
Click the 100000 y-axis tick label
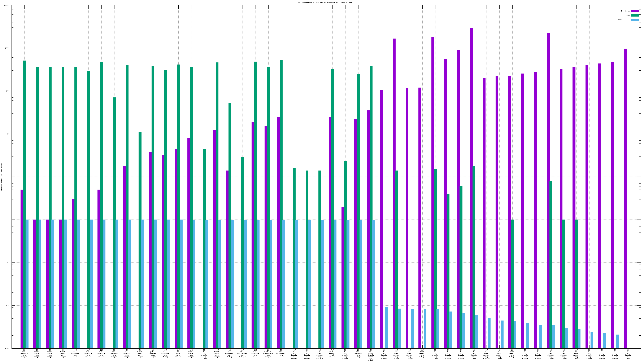click(x=8, y=5)
